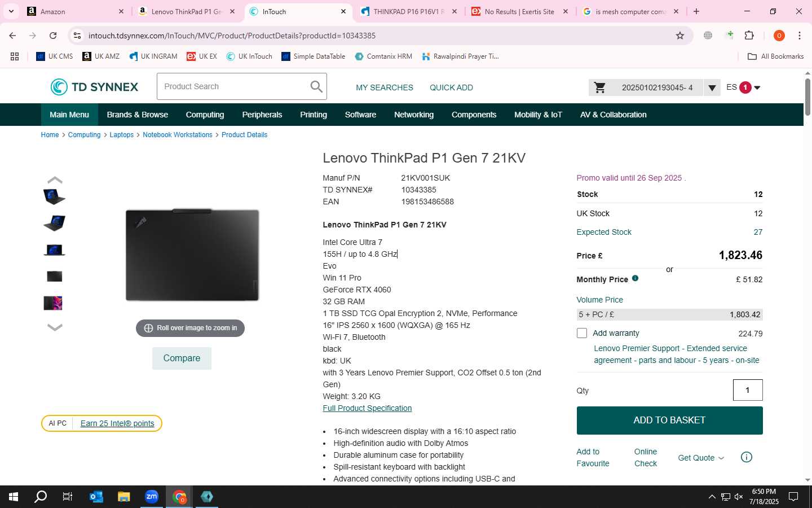This screenshot has width=812, height=508.
Task: Show the next thumbnails with the down chevron
Action: click(55, 327)
